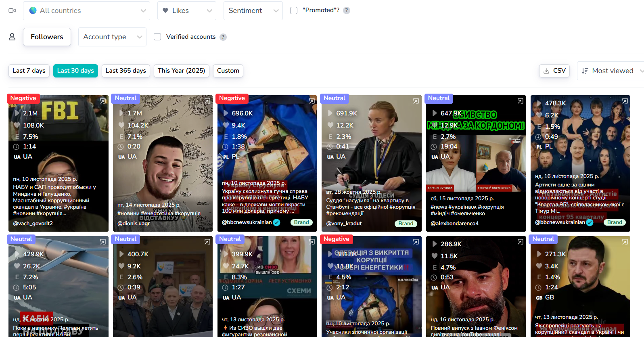The image size is (644, 337).
Task: Open the judge video's external link icon
Action: click(416, 101)
